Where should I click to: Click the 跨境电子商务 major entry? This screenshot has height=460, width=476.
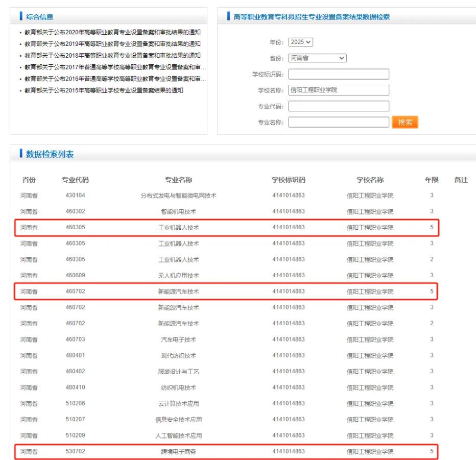pyautogui.click(x=178, y=451)
